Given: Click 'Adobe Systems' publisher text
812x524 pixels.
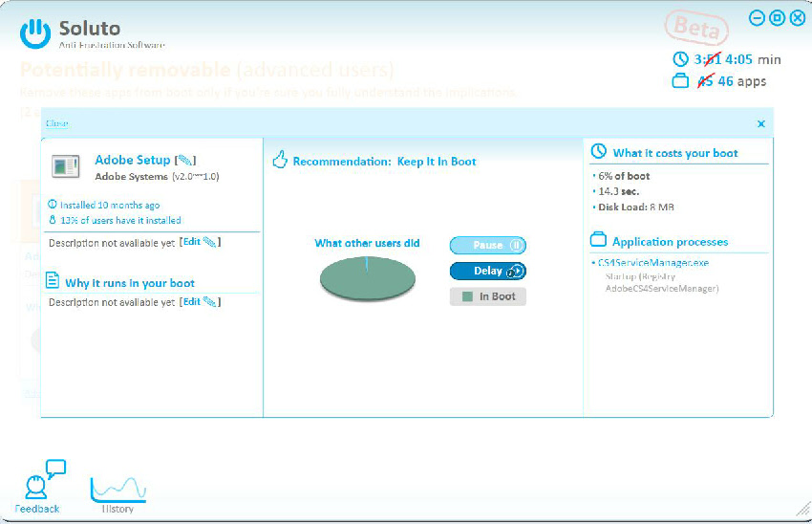Looking at the screenshot, I should coord(131,176).
